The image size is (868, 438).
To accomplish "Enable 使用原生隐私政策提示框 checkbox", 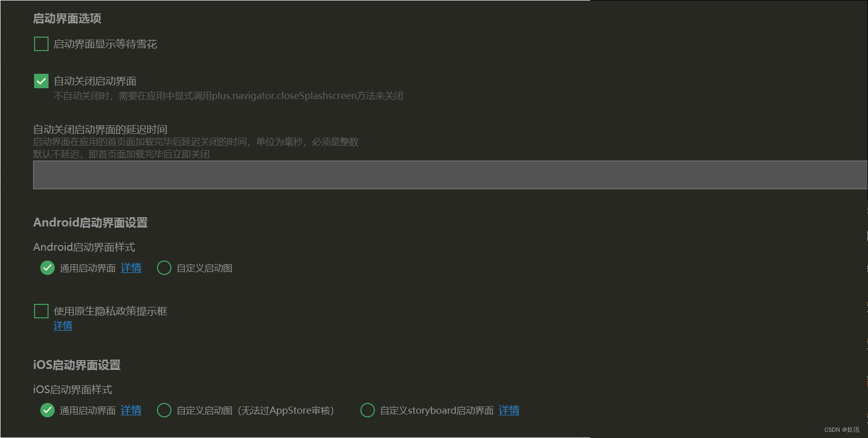I will 41,311.
